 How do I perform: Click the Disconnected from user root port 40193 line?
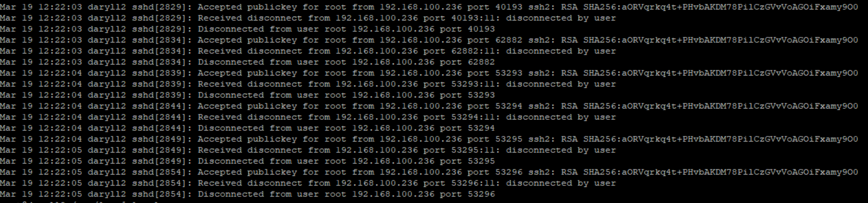point(248,29)
